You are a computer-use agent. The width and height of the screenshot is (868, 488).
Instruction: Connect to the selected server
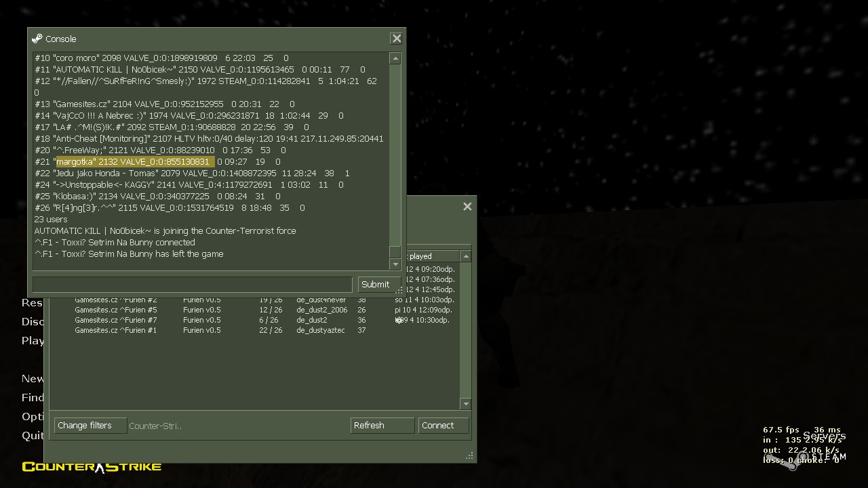pyautogui.click(x=443, y=426)
